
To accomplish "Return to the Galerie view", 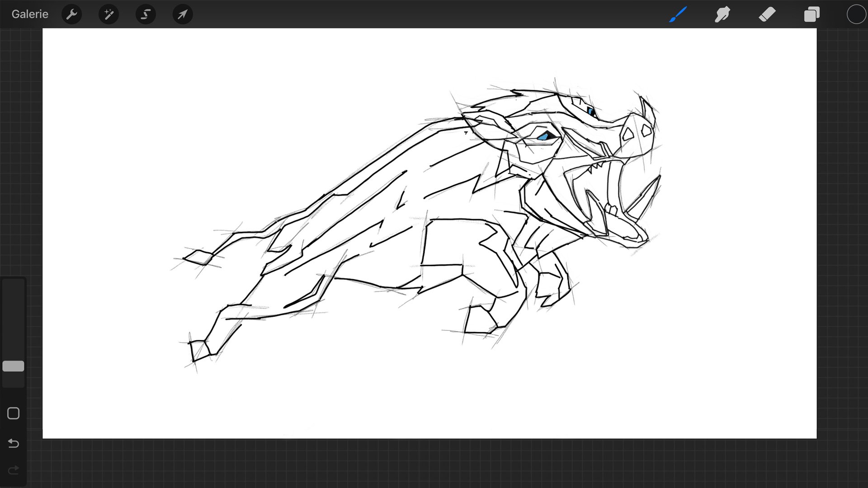I will click(x=30, y=14).
